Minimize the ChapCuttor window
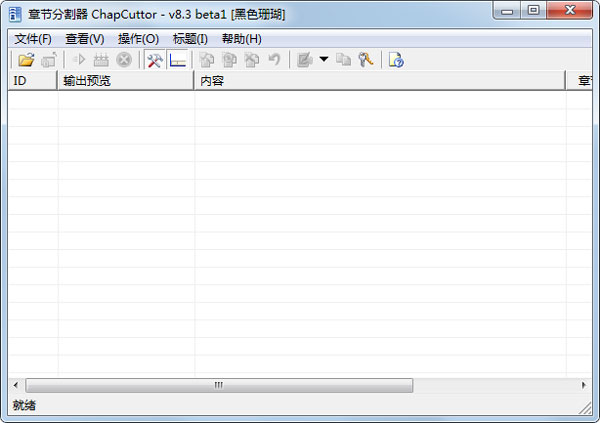This screenshot has height=423, width=600. pyautogui.click(x=507, y=11)
